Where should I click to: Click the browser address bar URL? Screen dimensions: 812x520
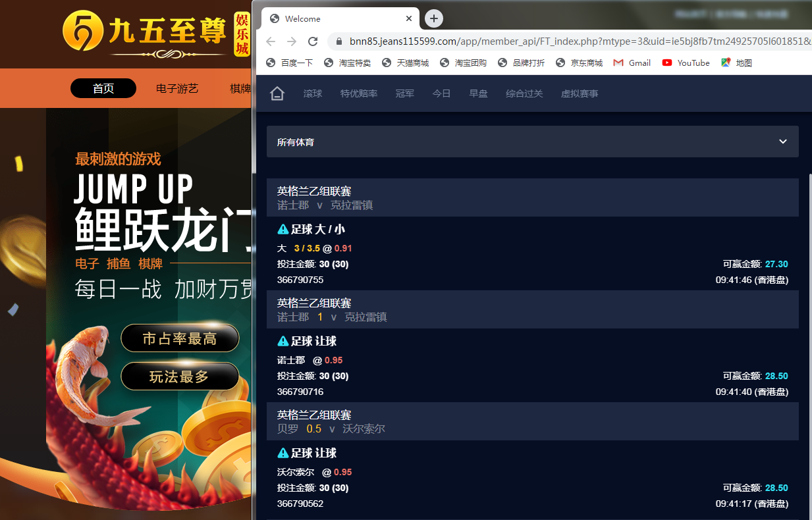click(x=580, y=41)
